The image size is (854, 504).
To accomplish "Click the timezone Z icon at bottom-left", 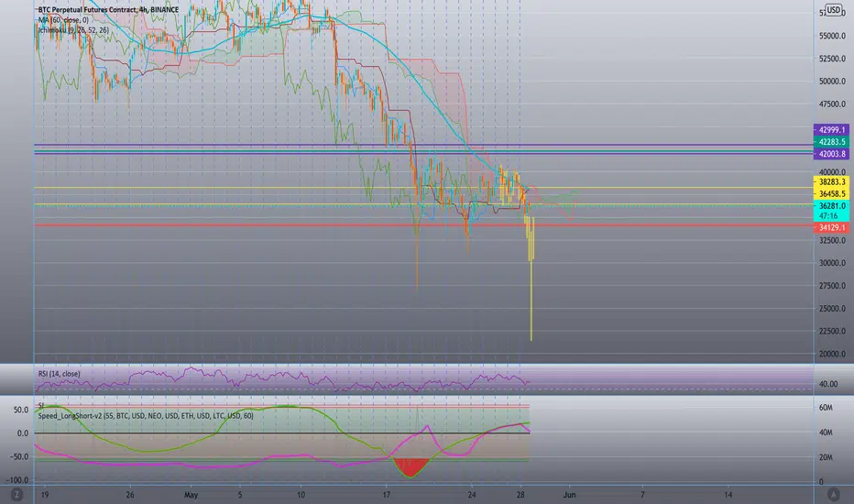I will pos(16,495).
